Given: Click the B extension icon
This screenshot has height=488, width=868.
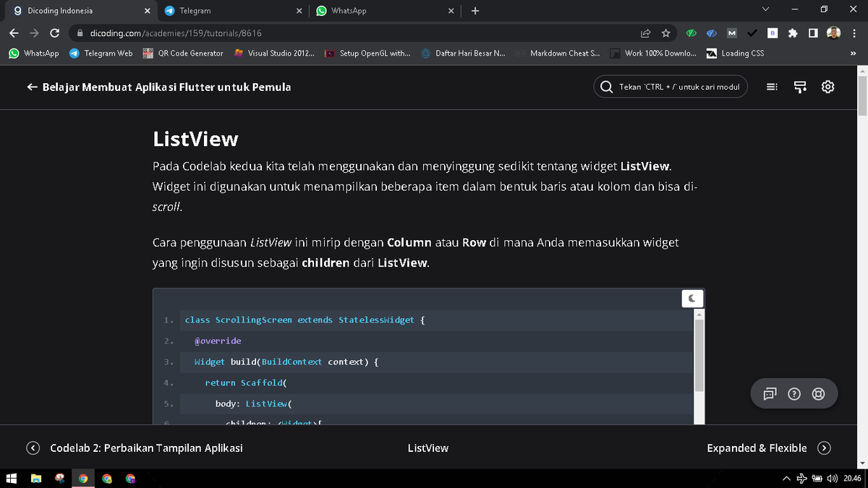Looking at the screenshot, I should pos(773,33).
